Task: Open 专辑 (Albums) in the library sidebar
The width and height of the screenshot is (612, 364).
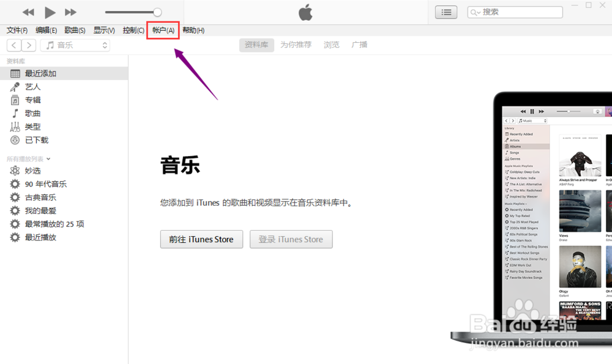Action: [x=32, y=100]
